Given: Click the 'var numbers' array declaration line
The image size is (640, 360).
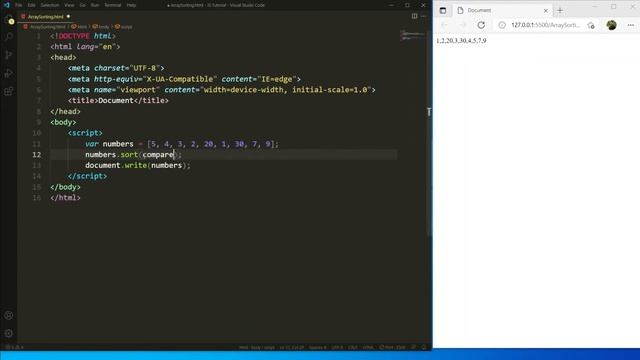Looking at the screenshot, I should 182,144.
